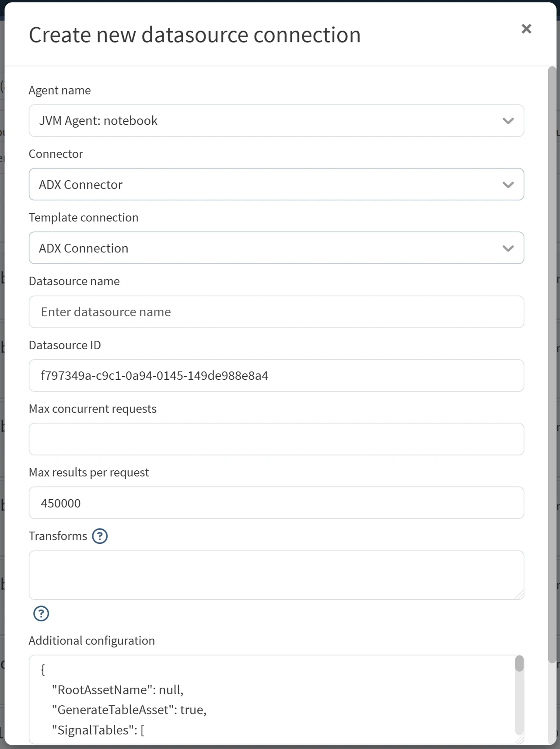
Task: Click the Additional configuration box scrollbar thumb
Action: tap(519, 664)
